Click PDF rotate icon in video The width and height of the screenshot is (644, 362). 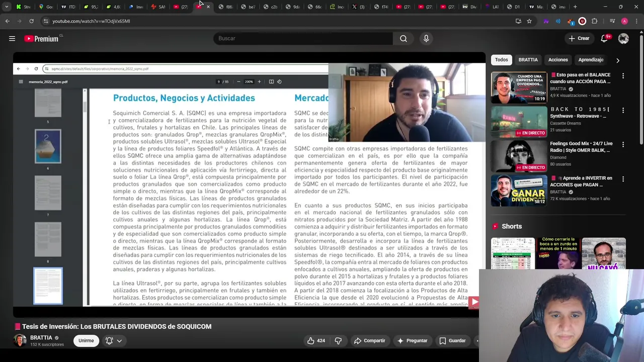coord(279,81)
